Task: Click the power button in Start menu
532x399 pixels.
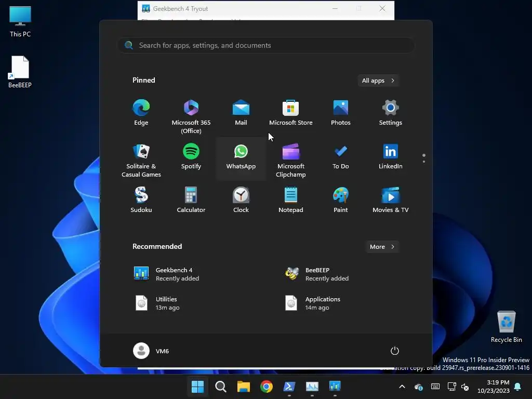Action: [395, 351]
